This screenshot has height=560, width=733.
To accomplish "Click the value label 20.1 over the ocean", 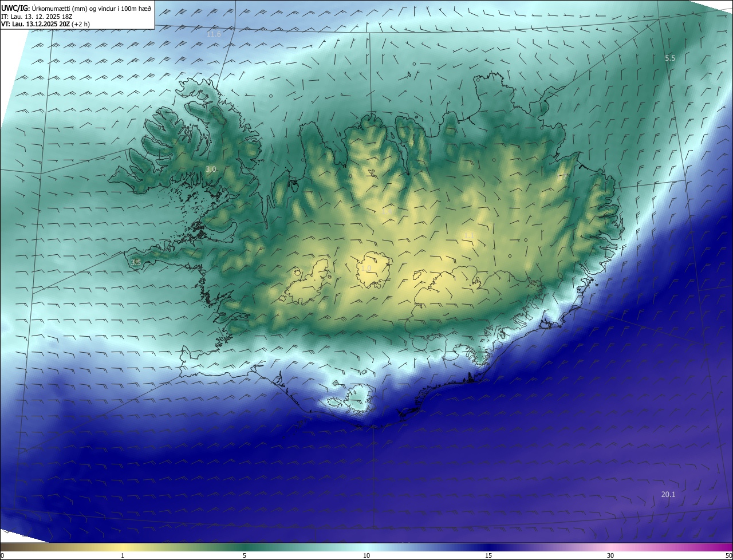I will click(x=668, y=495).
